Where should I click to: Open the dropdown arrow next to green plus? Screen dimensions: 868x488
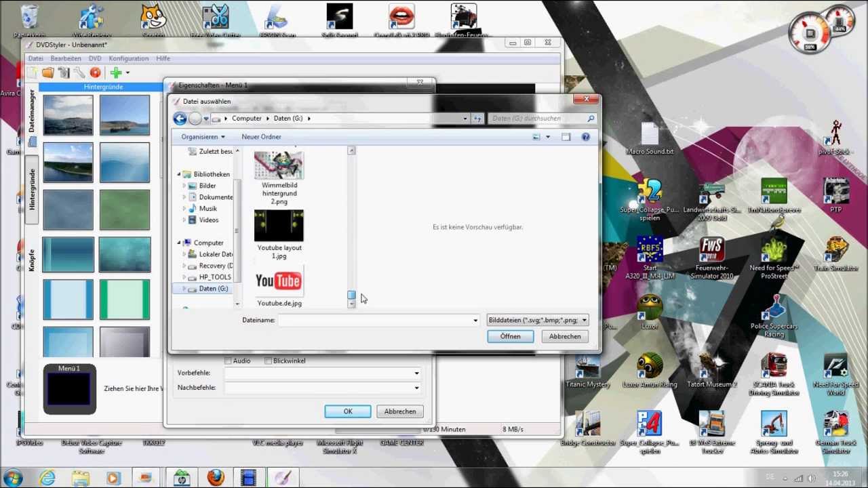tap(127, 73)
